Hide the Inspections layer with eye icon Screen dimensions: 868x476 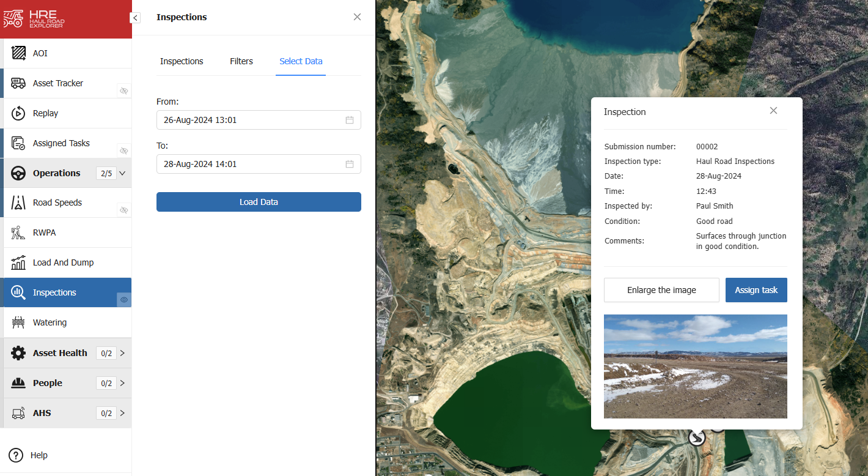(x=124, y=300)
